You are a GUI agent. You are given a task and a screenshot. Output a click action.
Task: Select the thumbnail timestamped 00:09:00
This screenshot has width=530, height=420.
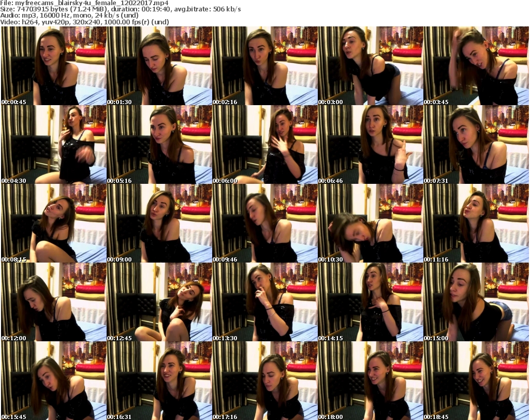click(x=159, y=224)
